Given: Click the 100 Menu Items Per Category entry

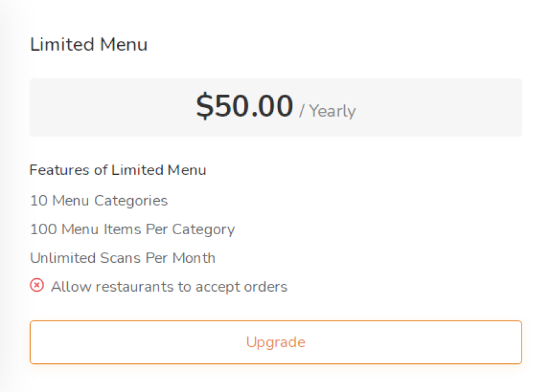Looking at the screenshot, I should pyautogui.click(x=132, y=229).
